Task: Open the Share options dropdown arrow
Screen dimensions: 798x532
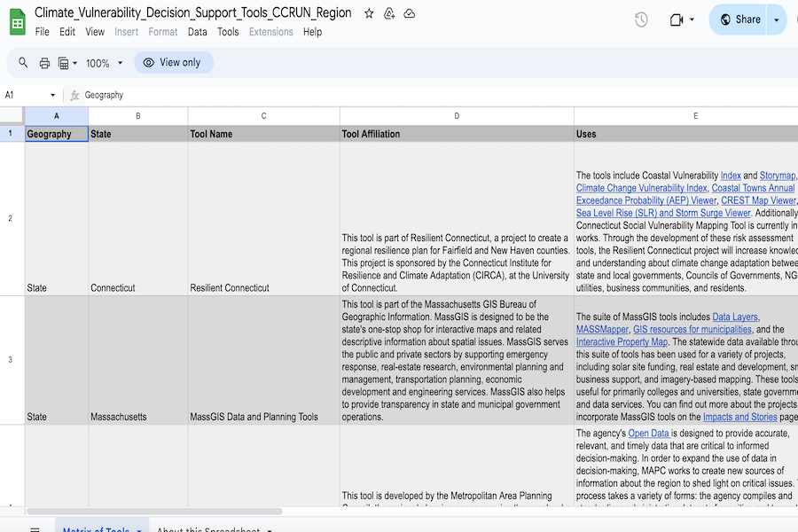Action: [777, 20]
